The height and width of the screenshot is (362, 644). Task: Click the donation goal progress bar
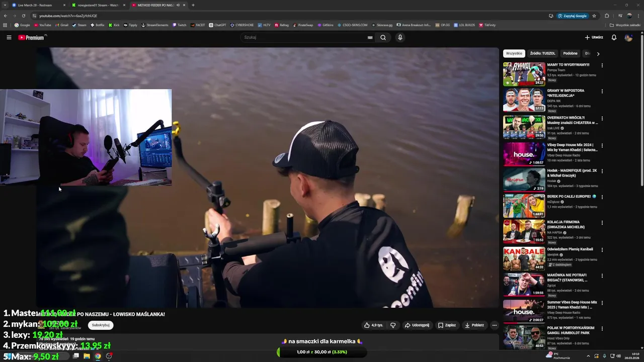coord(322,352)
